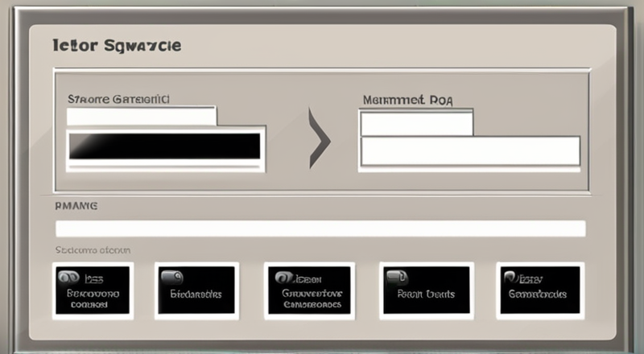Image resolution: width=644 pixels, height=354 pixels.
Task: Click the wide white box below "Memmmet Roa" field
Action: (x=470, y=151)
